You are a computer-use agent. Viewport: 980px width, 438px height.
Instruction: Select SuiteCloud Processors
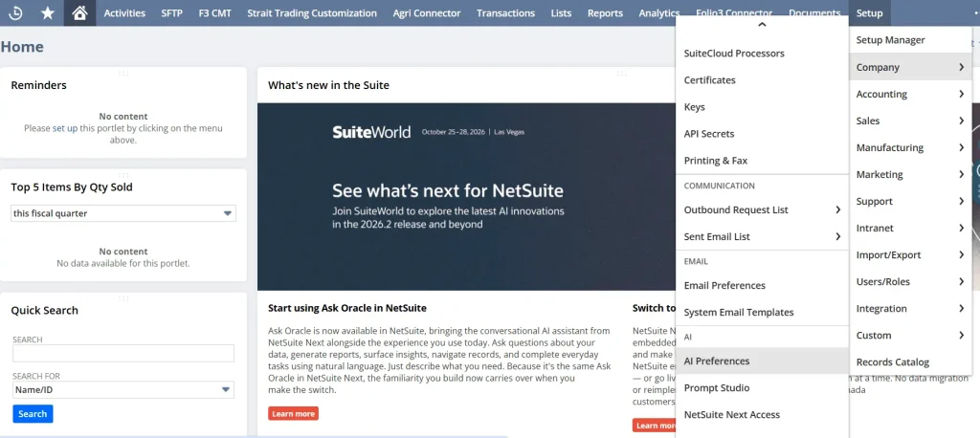(762, 54)
